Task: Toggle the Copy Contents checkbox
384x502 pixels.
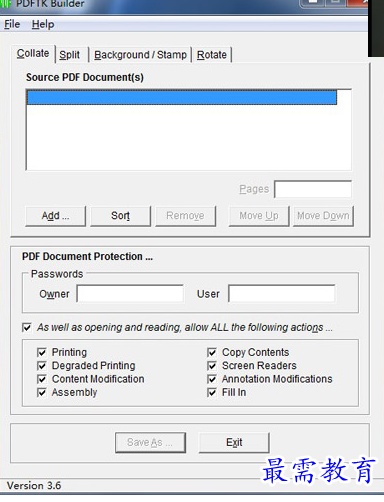Action: pos(212,352)
